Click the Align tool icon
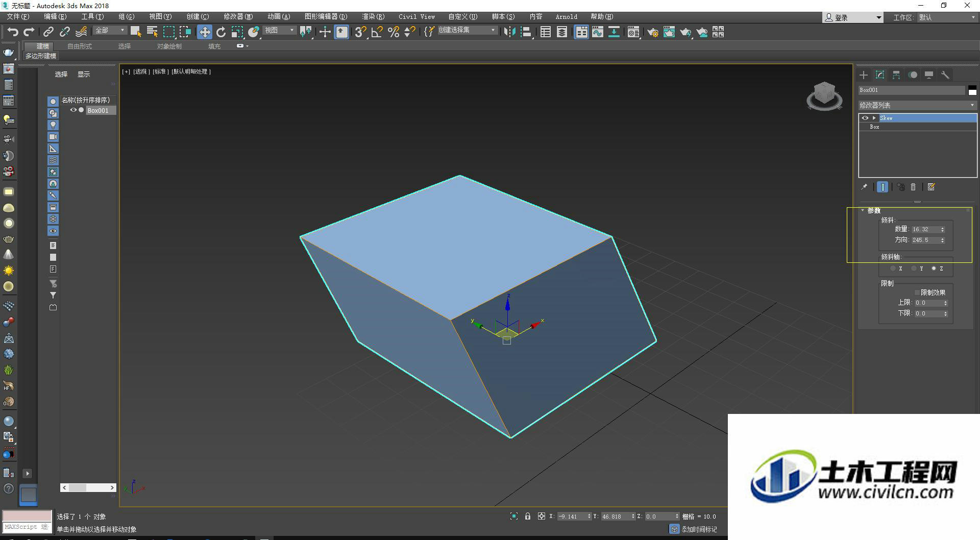This screenshot has width=980, height=540. click(x=526, y=32)
